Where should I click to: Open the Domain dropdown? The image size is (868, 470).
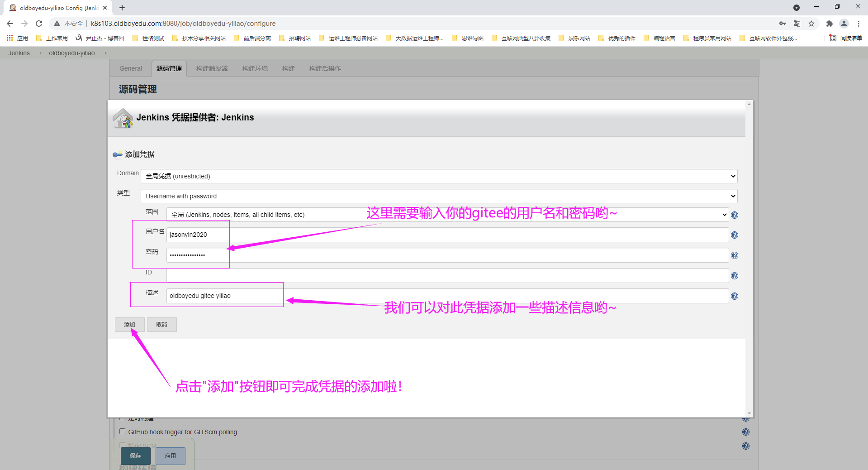(439, 176)
